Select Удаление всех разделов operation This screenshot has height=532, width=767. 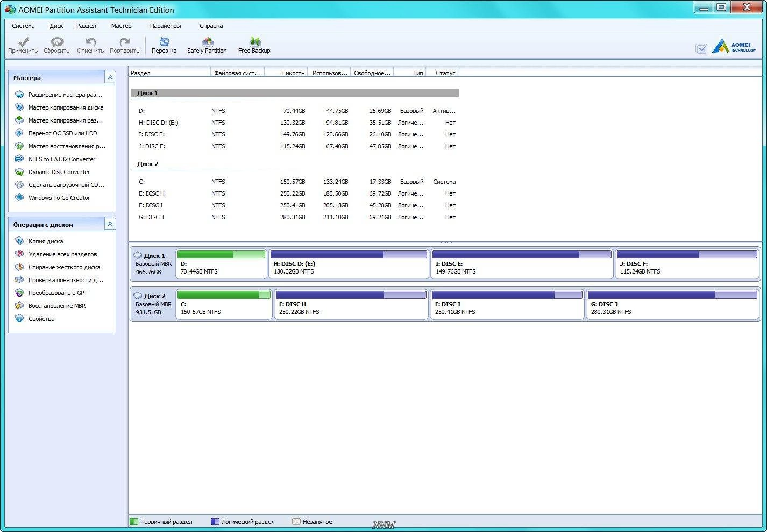(56, 254)
